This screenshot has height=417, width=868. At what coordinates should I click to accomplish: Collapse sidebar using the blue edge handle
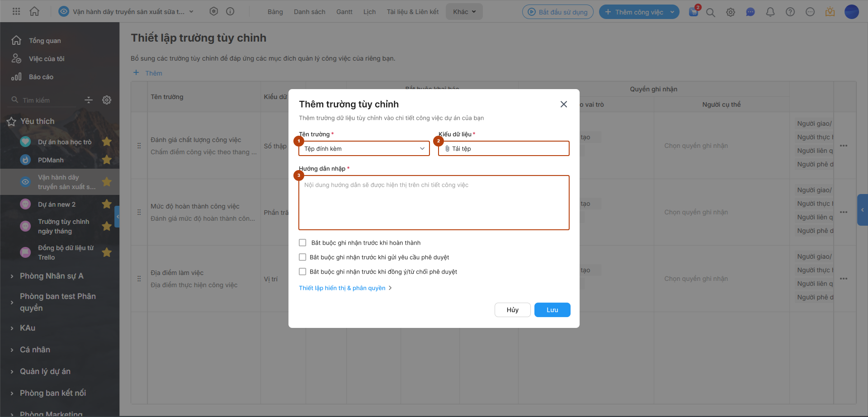tap(117, 217)
